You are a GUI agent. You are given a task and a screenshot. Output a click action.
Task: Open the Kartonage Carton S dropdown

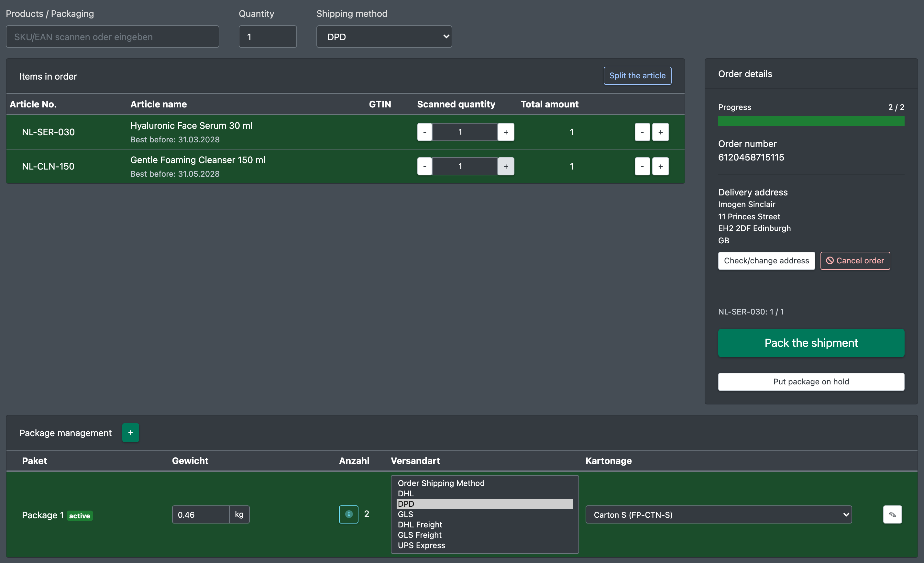[719, 514]
